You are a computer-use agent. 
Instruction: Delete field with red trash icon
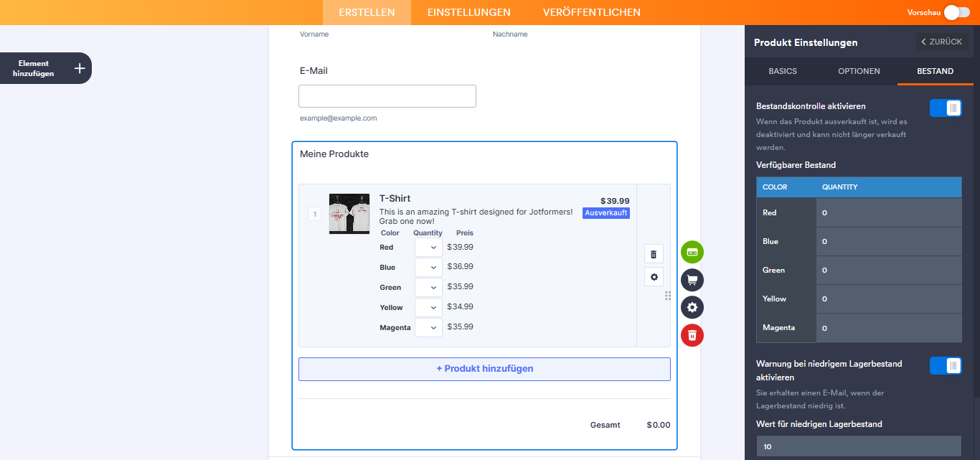click(692, 335)
